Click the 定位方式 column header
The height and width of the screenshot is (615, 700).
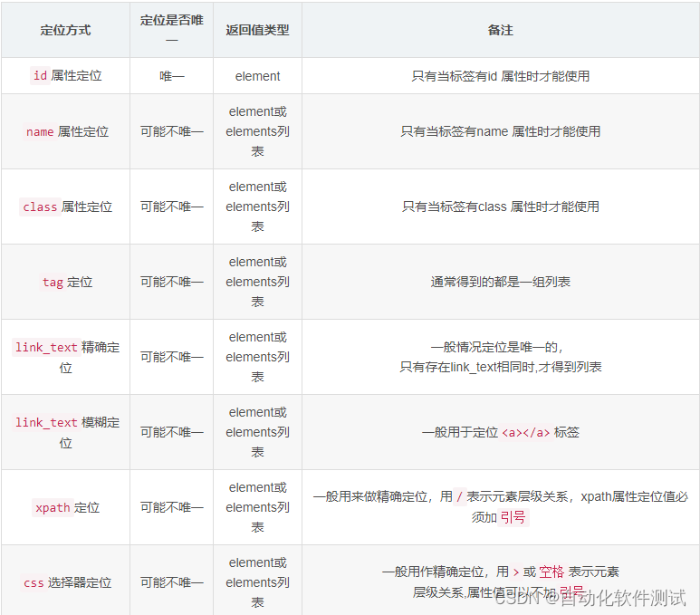pyautogui.click(x=65, y=30)
